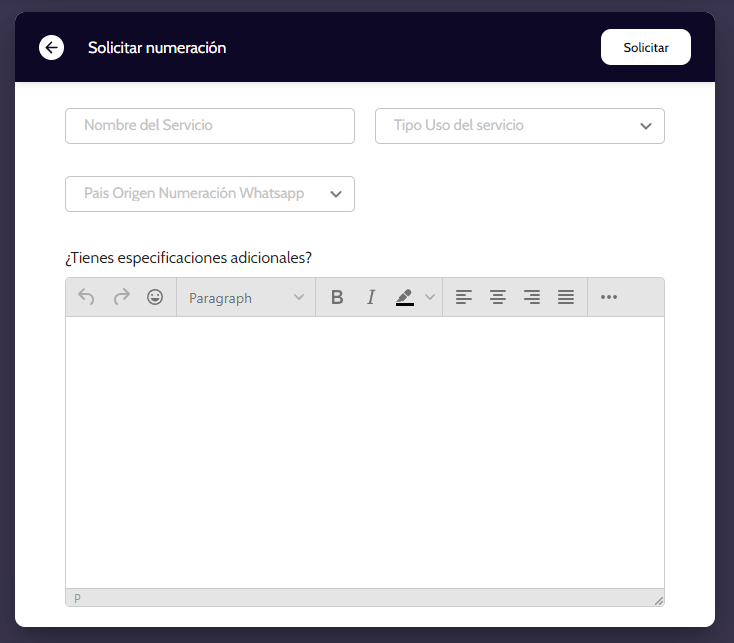Click inside the rich text editor area
Viewport: 734px width, 643px height.
coord(365,450)
